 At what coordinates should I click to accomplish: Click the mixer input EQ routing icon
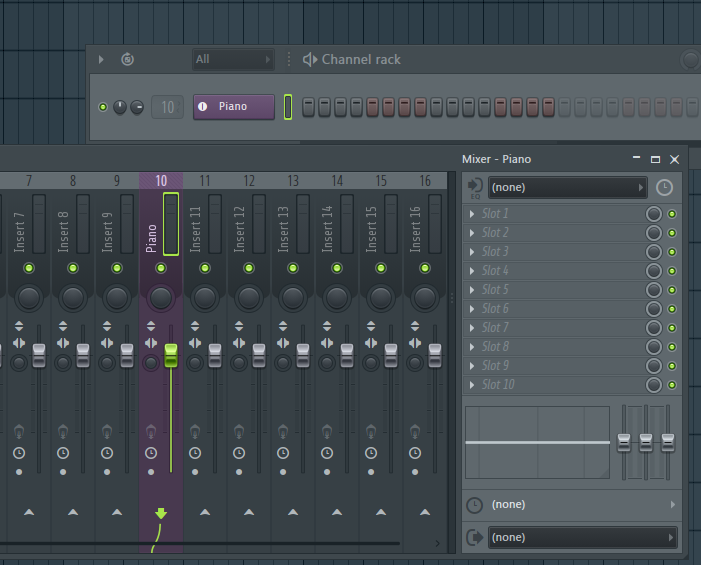[x=475, y=188]
